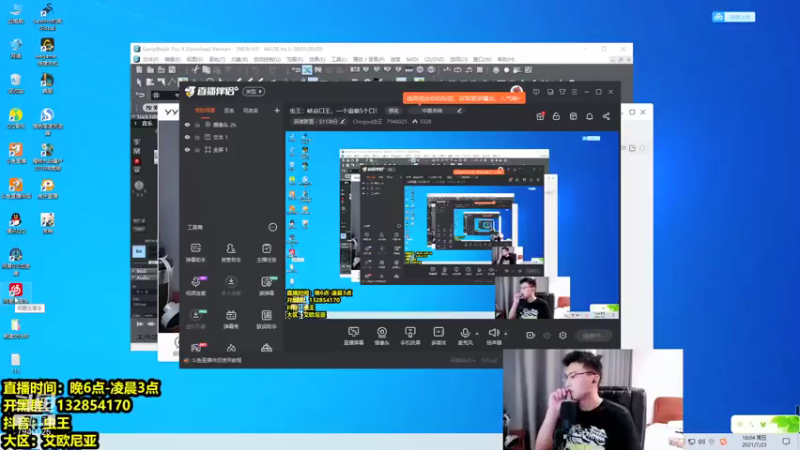Expand microphone options arrow
This screenshot has width=800, height=450.
477,334
